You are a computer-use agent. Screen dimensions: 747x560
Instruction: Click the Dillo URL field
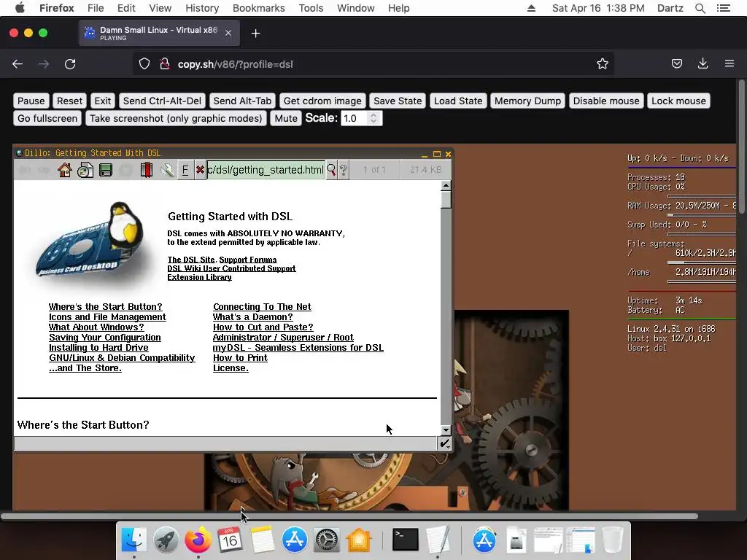point(266,169)
